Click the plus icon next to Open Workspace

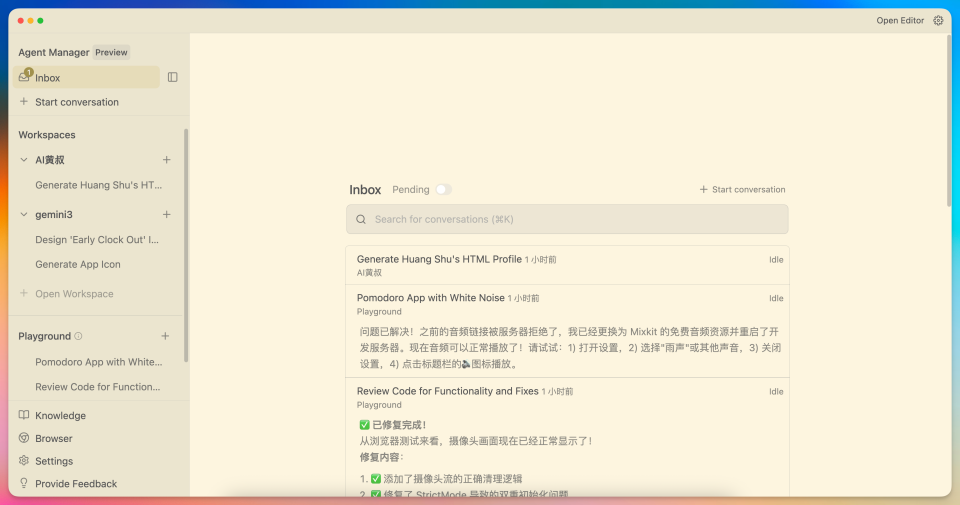click(x=24, y=293)
